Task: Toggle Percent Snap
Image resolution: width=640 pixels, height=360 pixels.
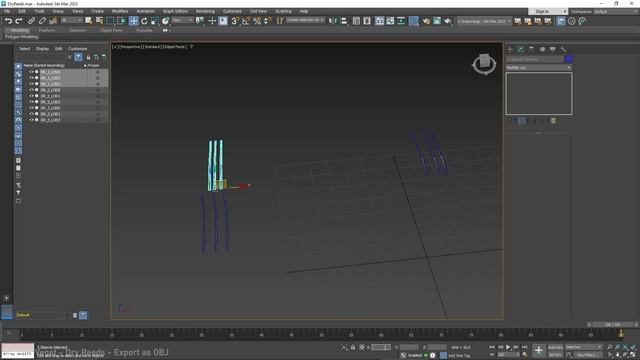Action: tap(257, 21)
